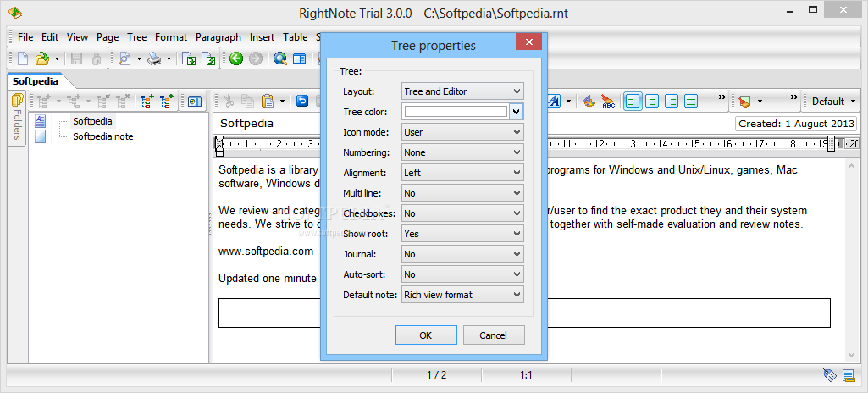Open the Numbering dropdown
This screenshot has height=393, width=868.
tap(462, 152)
